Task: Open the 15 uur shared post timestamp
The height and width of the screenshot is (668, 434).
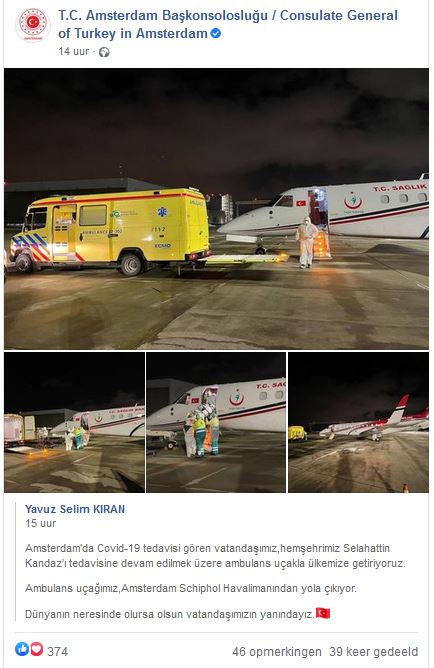Action: pyautogui.click(x=40, y=523)
